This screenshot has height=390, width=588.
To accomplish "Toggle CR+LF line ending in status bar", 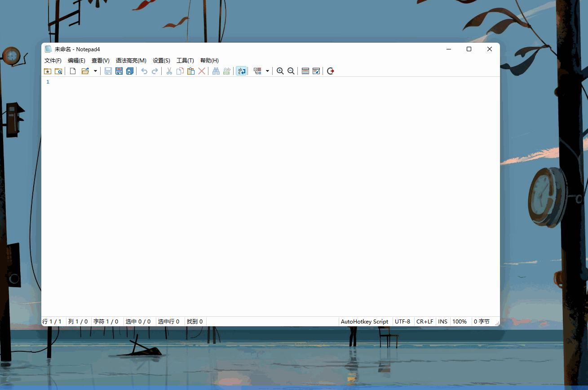I will [425, 321].
